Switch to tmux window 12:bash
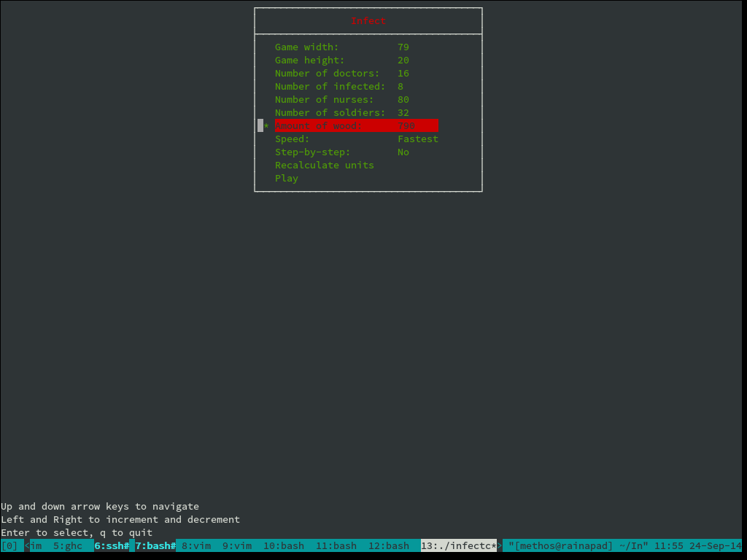 pyautogui.click(x=389, y=545)
